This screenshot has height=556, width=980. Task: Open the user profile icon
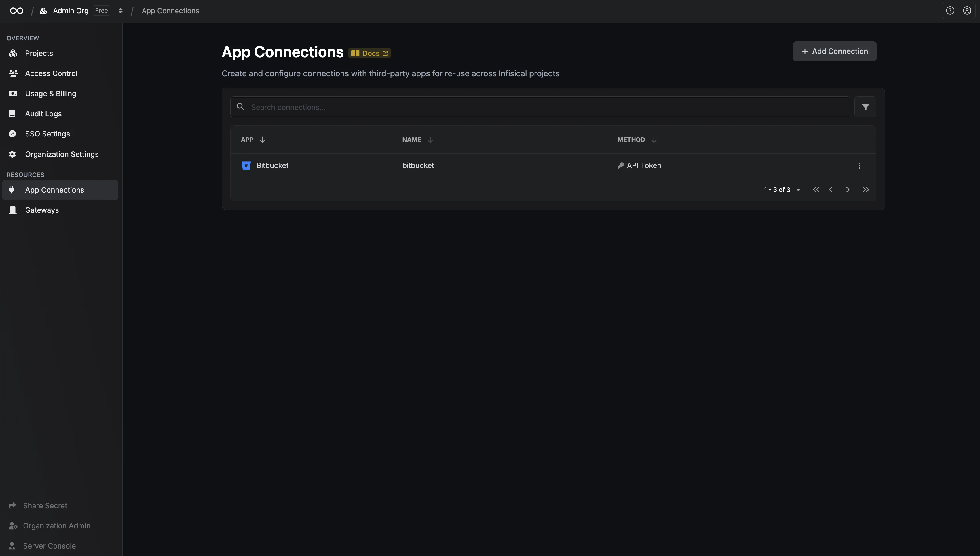tap(967, 11)
